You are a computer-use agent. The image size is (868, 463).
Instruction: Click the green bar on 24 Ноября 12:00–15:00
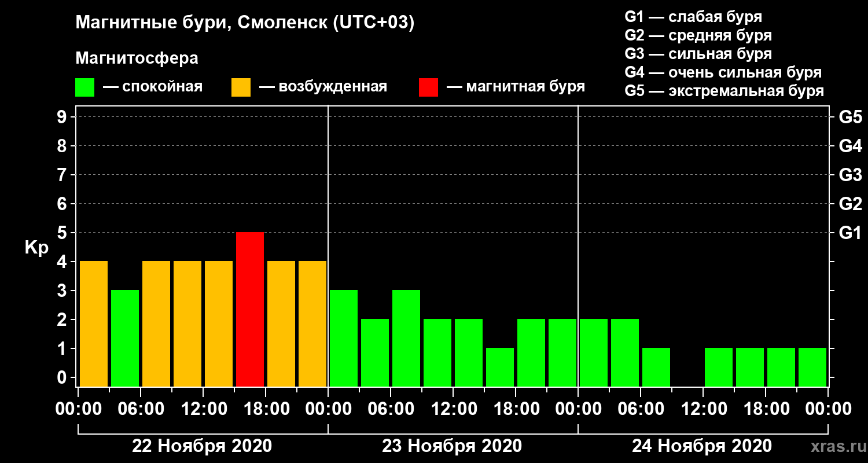pyautogui.click(x=719, y=368)
